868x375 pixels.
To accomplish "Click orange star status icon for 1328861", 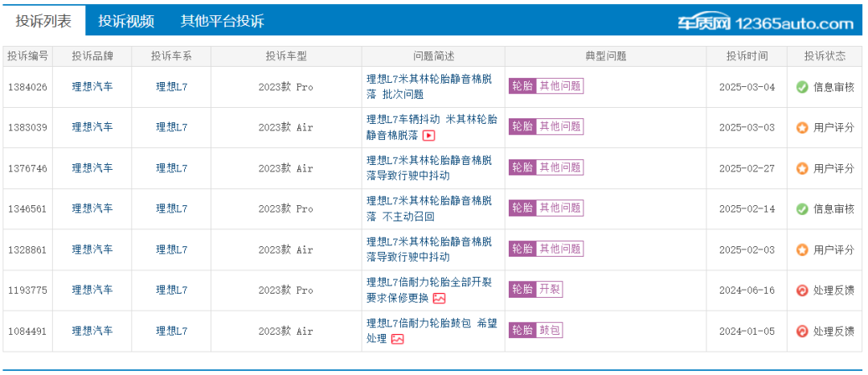I will (802, 249).
